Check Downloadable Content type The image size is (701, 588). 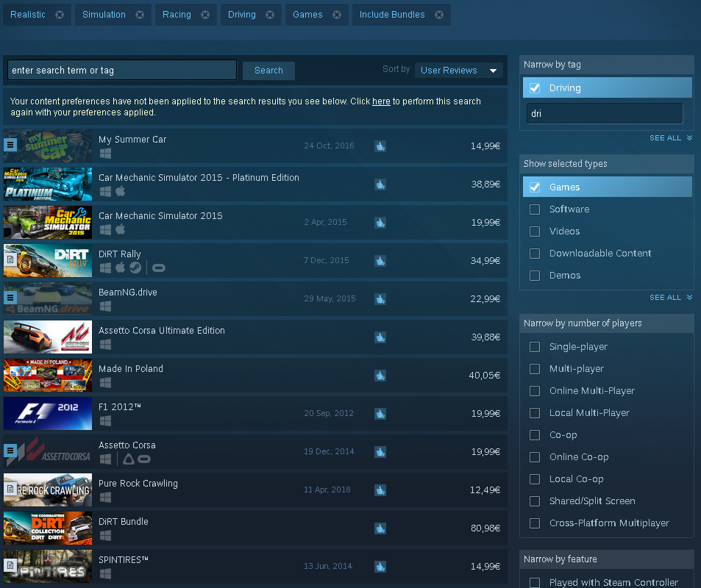(x=535, y=254)
